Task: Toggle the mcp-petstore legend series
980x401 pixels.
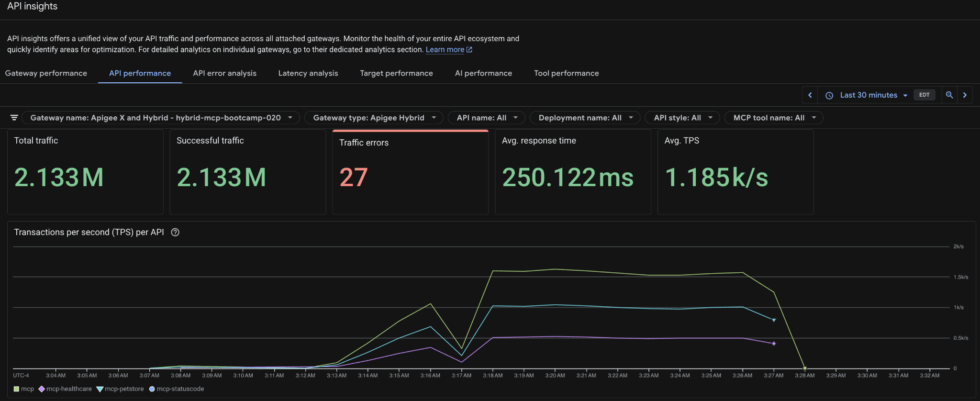Action: coord(120,389)
